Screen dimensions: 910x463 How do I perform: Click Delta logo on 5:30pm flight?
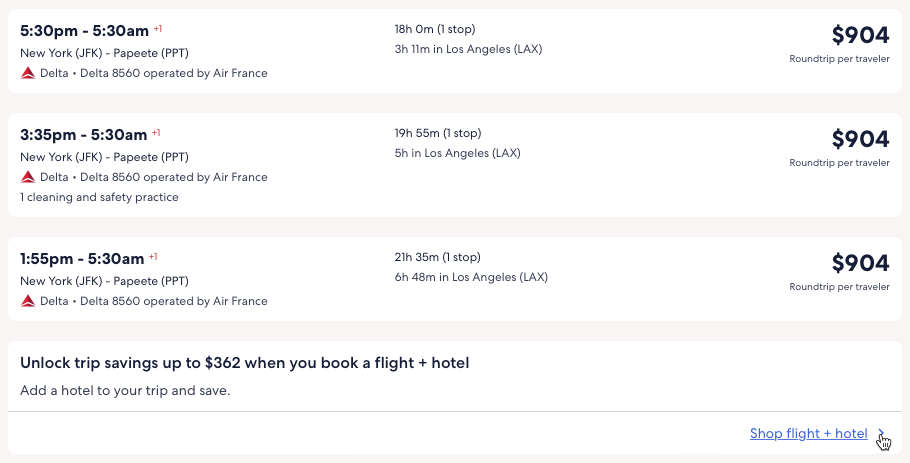click(28, 73)
